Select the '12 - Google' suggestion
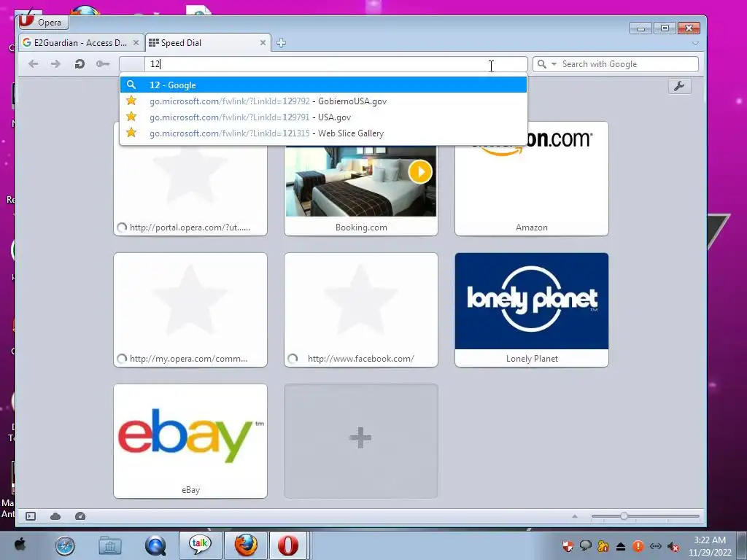This screenshot has width=747, height=560. coord(323,85)
